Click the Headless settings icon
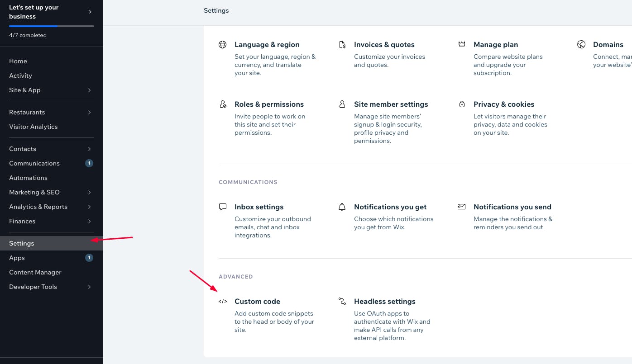 [x=342, y=302]
